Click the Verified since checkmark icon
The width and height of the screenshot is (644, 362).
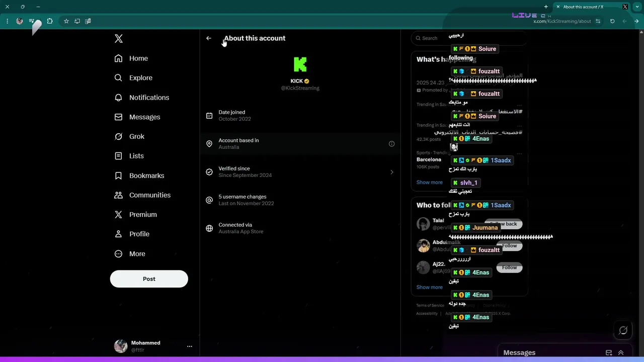click(209, 172)
